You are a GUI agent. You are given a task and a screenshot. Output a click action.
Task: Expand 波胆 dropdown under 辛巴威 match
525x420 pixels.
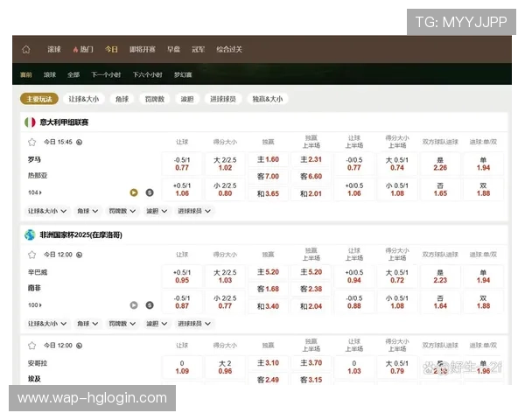point(157,324)
